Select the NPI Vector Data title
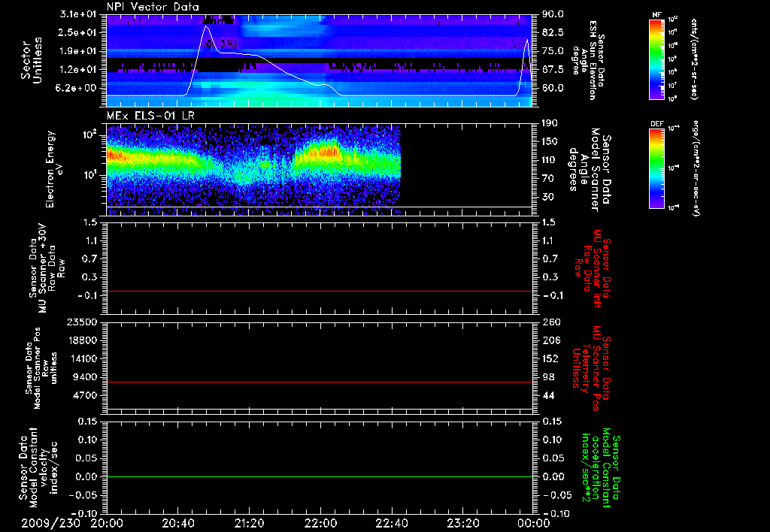The image size is (770, 532). (153, 7)
